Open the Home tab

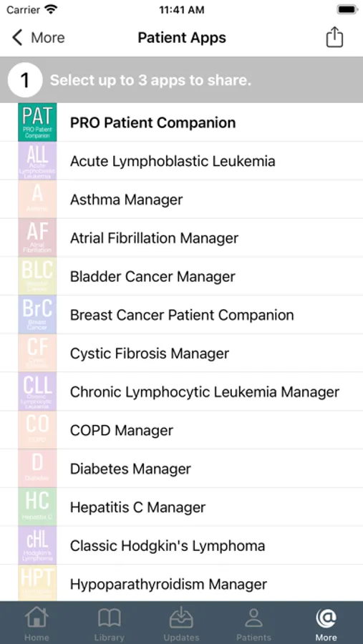coord(37,624)
